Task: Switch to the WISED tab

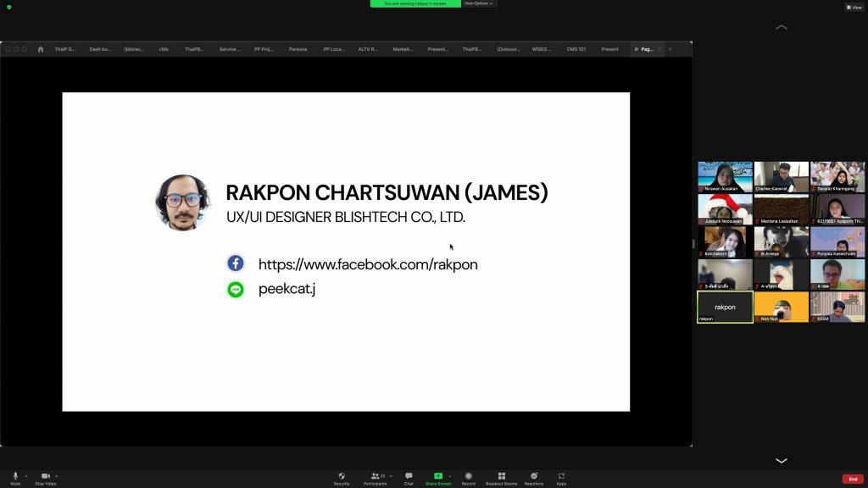Action: point(542,49)
